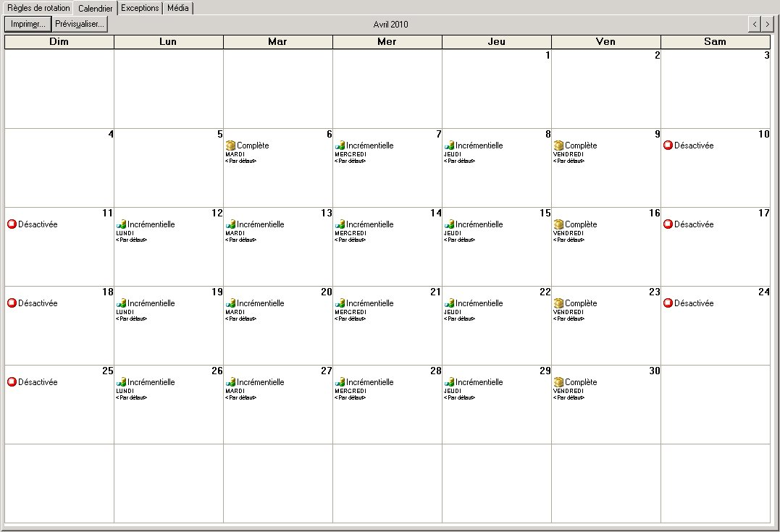Click the Sam column header
Screen dimensions: 780x532
[x=716, y=42]
